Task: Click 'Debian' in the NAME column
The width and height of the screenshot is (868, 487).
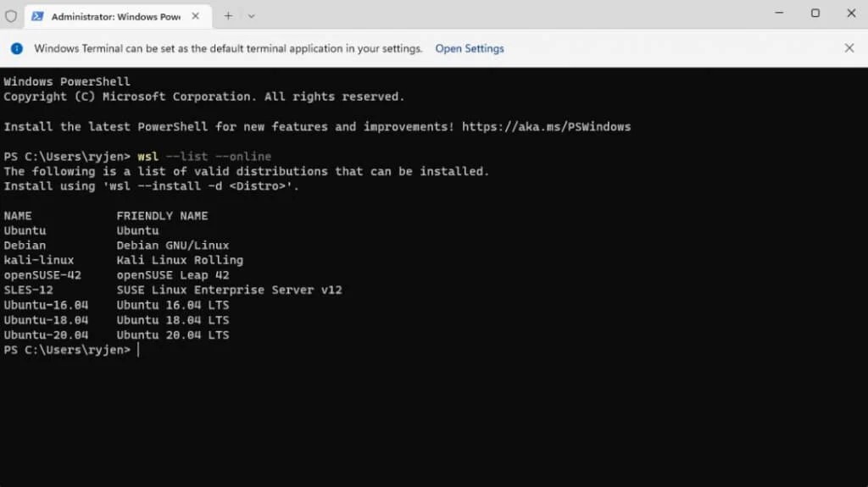Action: coord(25,245)
